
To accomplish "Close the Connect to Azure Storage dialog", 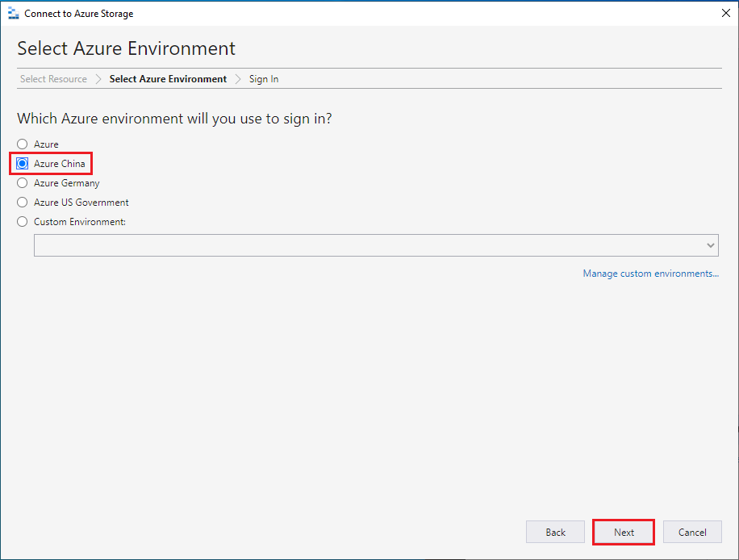I will pyautogui.click(x=725, y=13).
